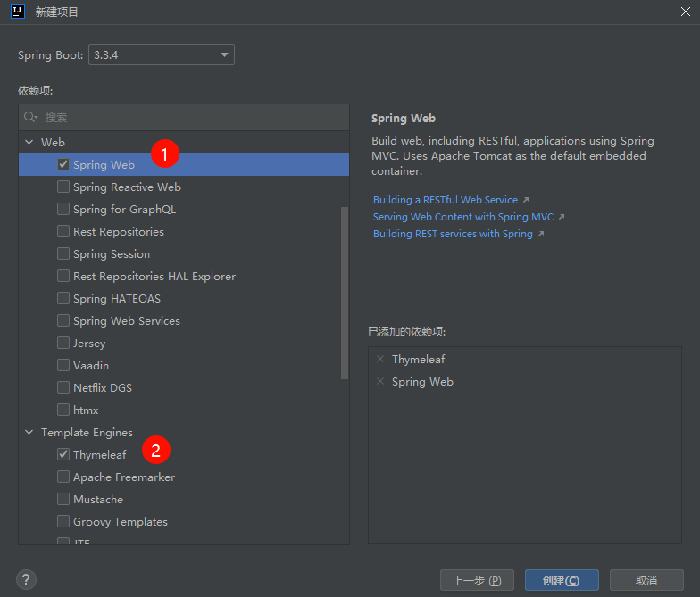Select the Web category row label
Viewport: 700px width, 597px height.
(x=54, y=143)
